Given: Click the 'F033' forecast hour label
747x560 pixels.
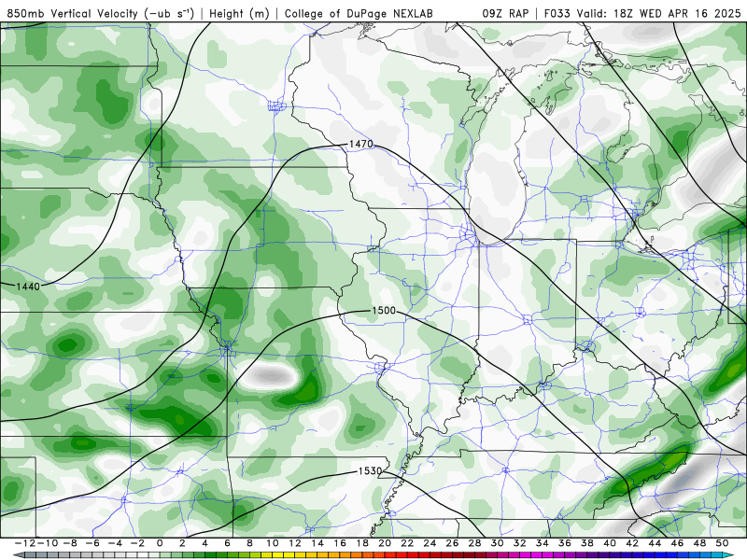Looking at the screenshot, I should [x=558, y=13].
